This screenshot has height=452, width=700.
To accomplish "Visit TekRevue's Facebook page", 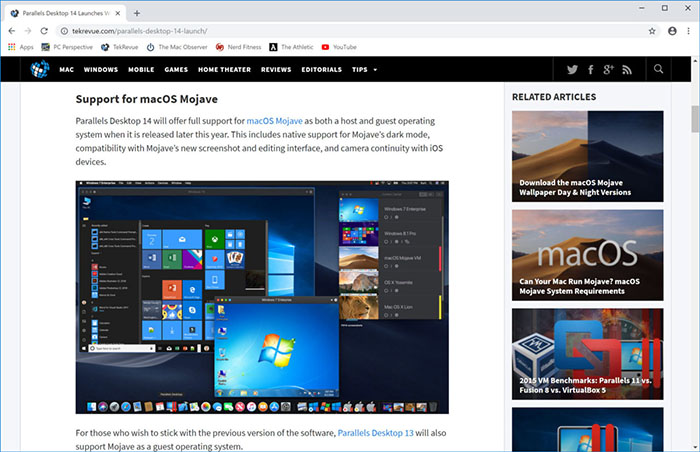I will click(591, 70).
